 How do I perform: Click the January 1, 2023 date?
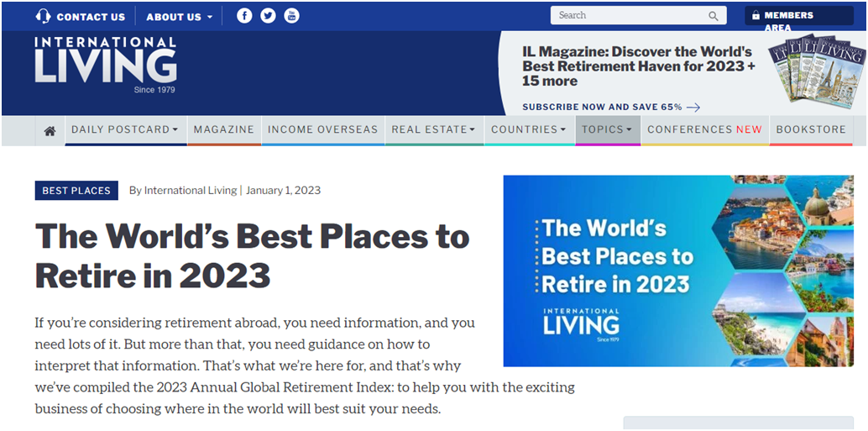coord(283,191)
